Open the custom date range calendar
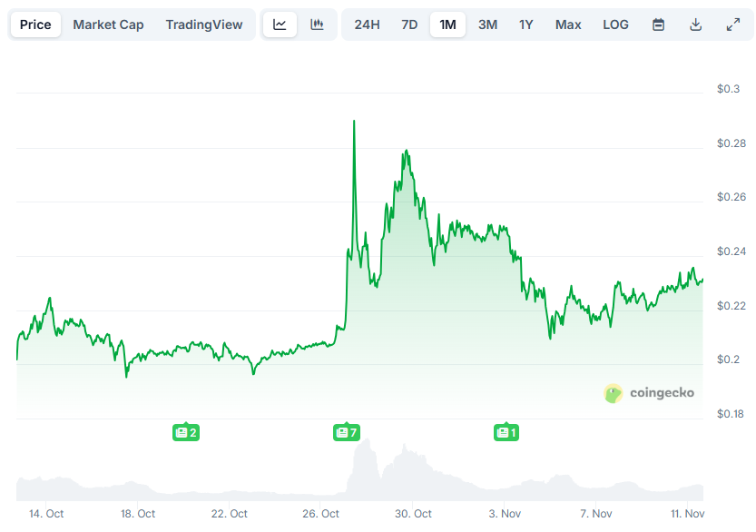This screenshot has width=756, height=532. (x=657, y=25)
